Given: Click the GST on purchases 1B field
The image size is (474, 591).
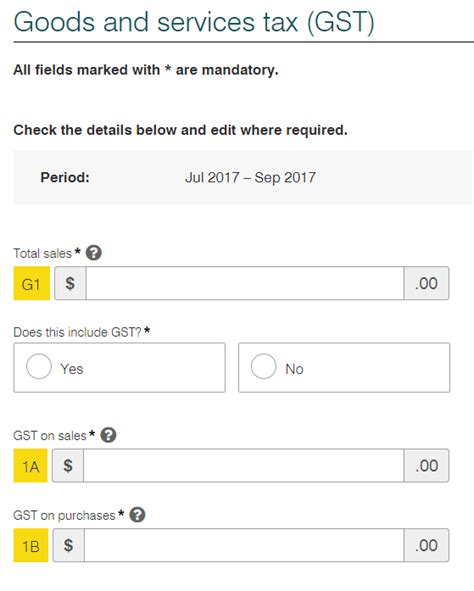Looking at the screenshot, I should coord(244,545).
